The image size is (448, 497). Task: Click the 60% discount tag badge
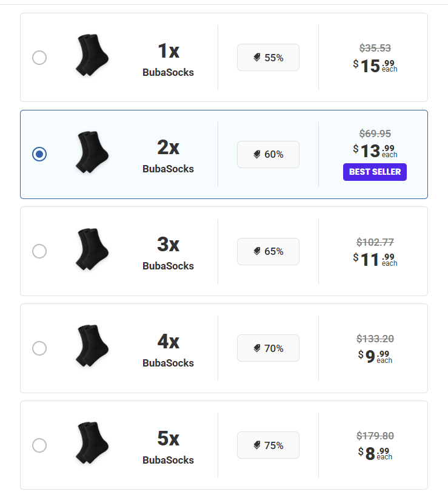click(x=268, y=154)
